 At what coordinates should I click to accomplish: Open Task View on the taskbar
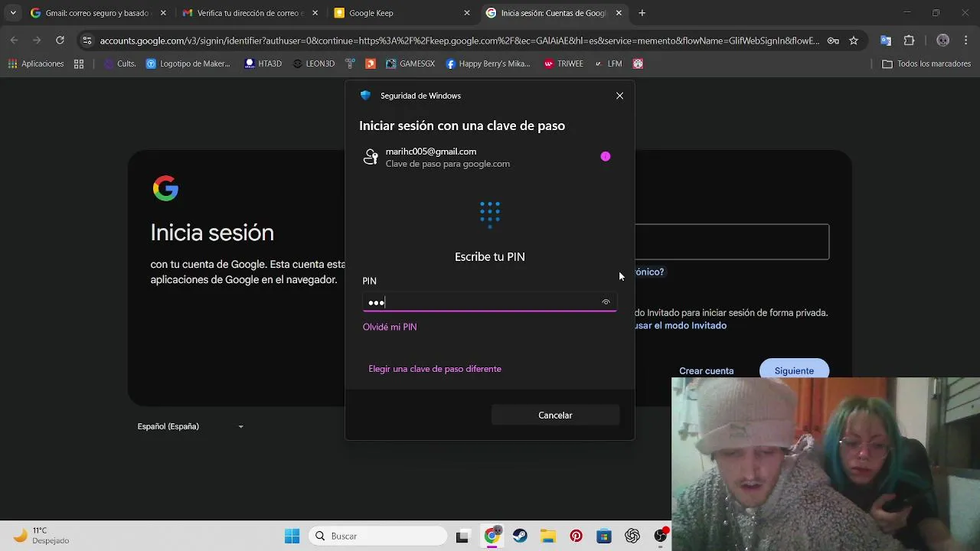[462, 536]
